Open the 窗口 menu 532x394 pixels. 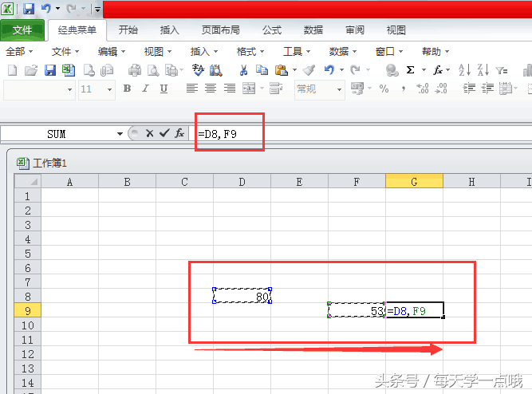389,52
